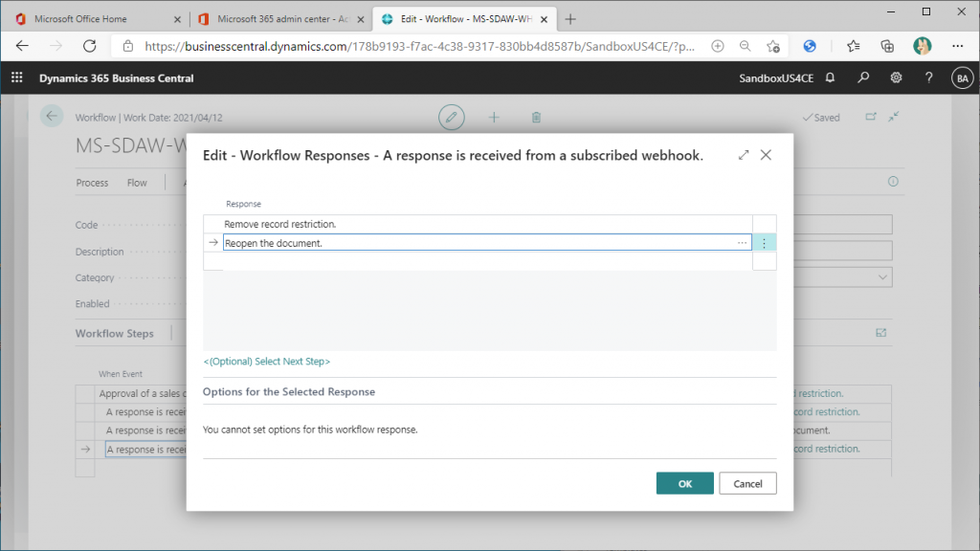Open browser Collections icon
The image size is (980, 551).
pyautogui.click(x=887, y=46)
